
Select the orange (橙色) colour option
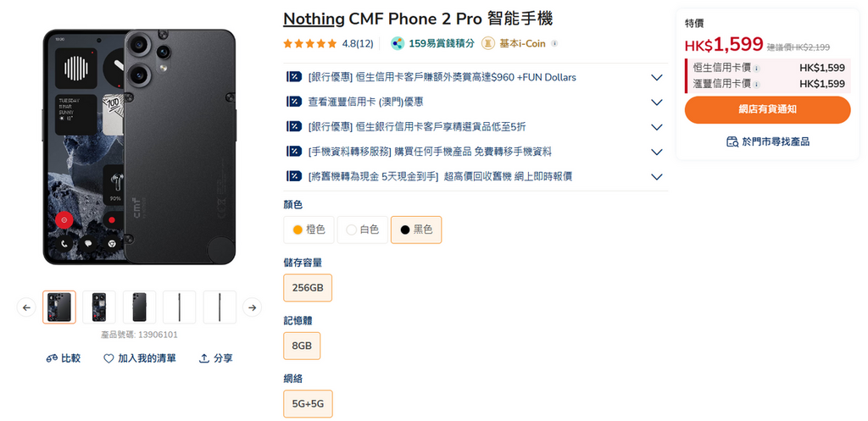(309, 230)
